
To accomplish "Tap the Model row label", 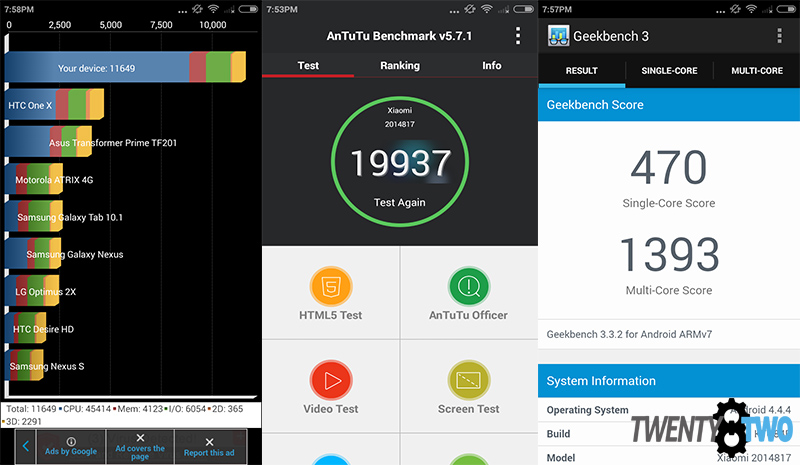I will tap(561, 458).
